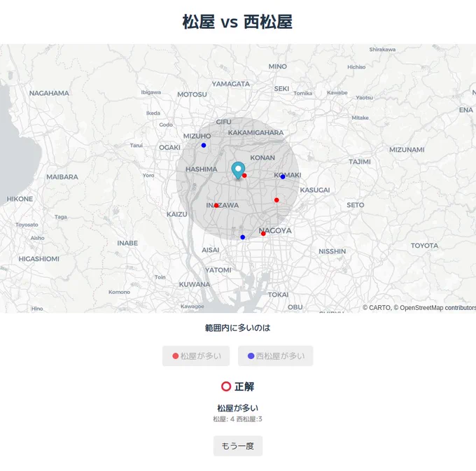Viewport: 476px width, 471px height.
Task: Click the red dot on the Inazawa label
Action: pyautogui.click(x=216, y=206)
